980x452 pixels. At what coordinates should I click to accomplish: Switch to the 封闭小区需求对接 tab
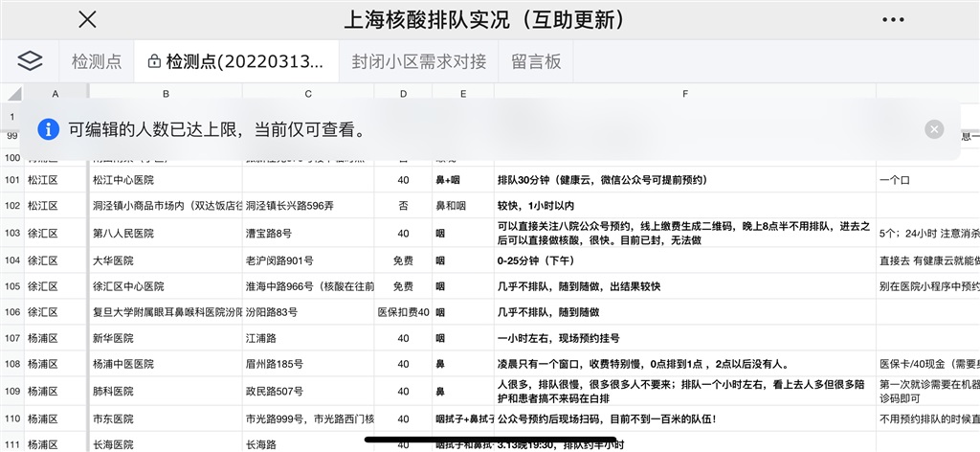point(418,62)
